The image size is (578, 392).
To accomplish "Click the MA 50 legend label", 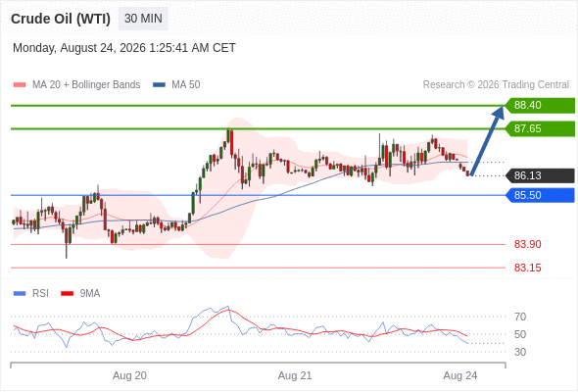I will pos(186,85).
